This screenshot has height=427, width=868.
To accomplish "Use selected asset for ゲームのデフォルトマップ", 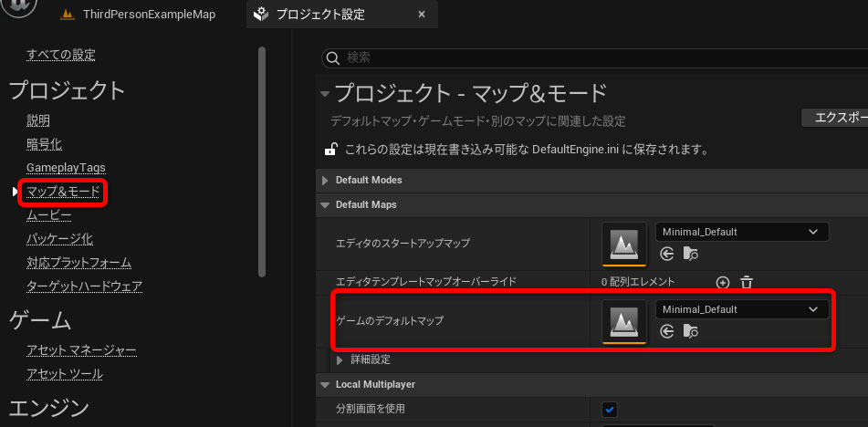I will point(667,331).
